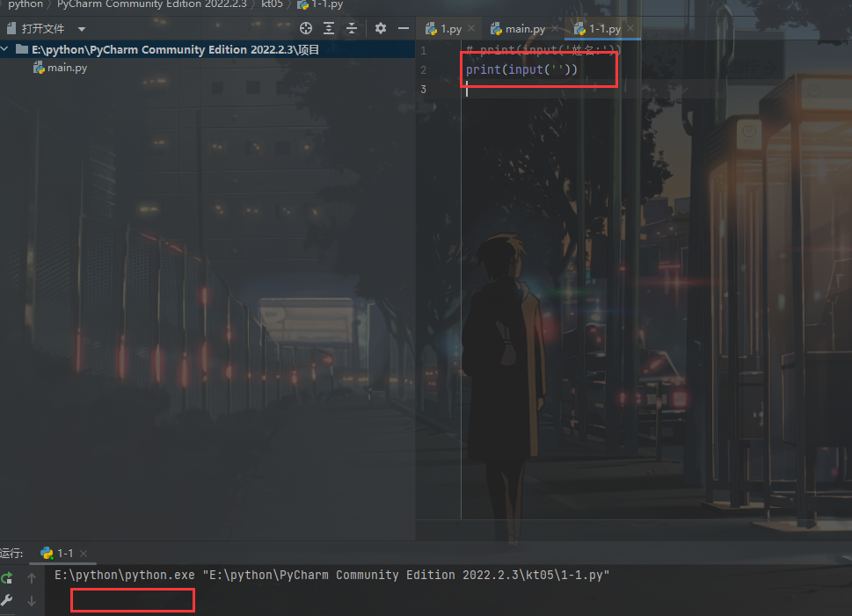Click the up arrow in run toolbar

(x=32, y=578)
